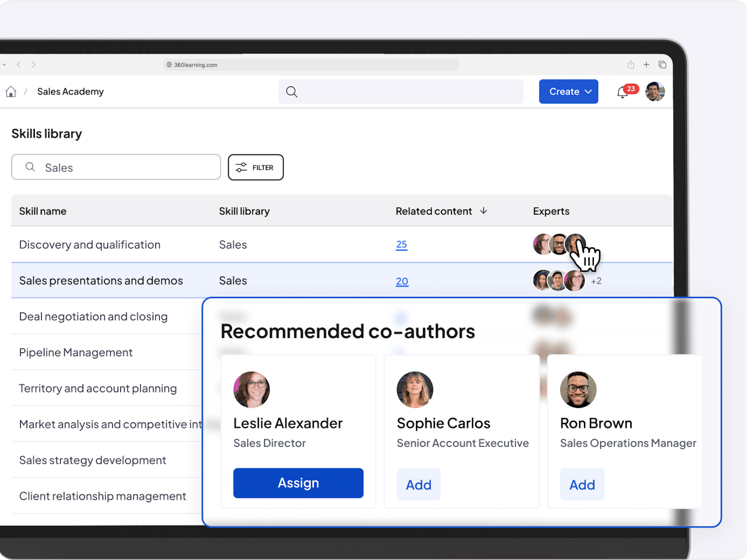Click the browser tabs overview icon

pos(662,64)
